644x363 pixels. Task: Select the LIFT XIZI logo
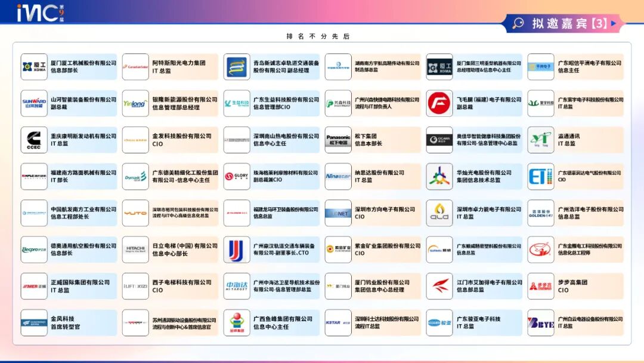point(135,286)
